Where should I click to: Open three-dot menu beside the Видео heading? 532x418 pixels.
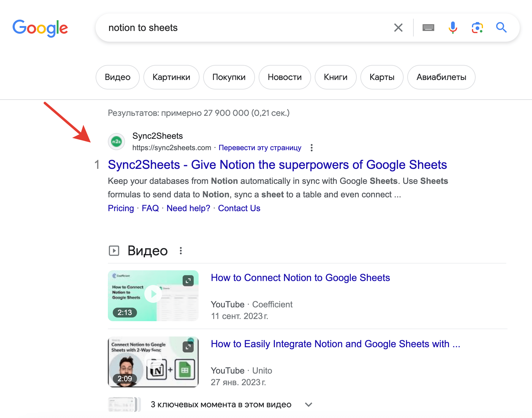pyautogui.click(x=181, y=251)
